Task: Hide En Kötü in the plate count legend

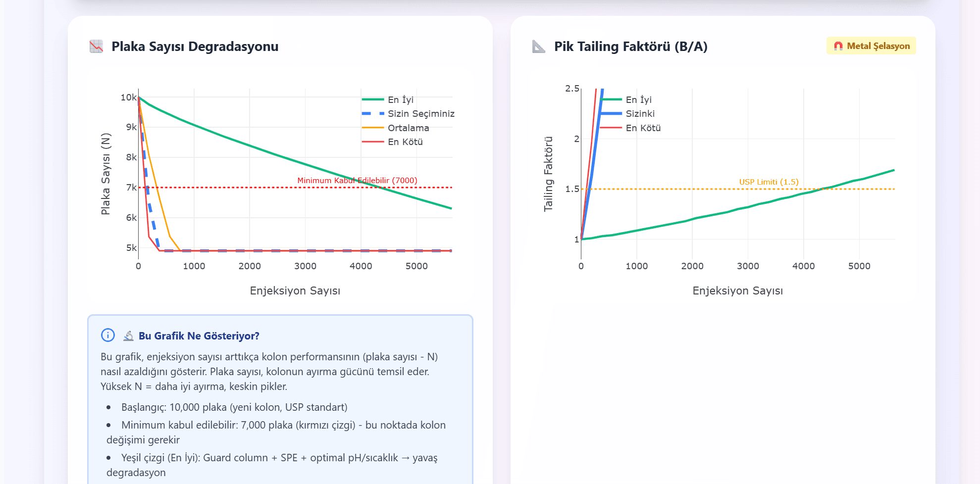Action: 405,142
